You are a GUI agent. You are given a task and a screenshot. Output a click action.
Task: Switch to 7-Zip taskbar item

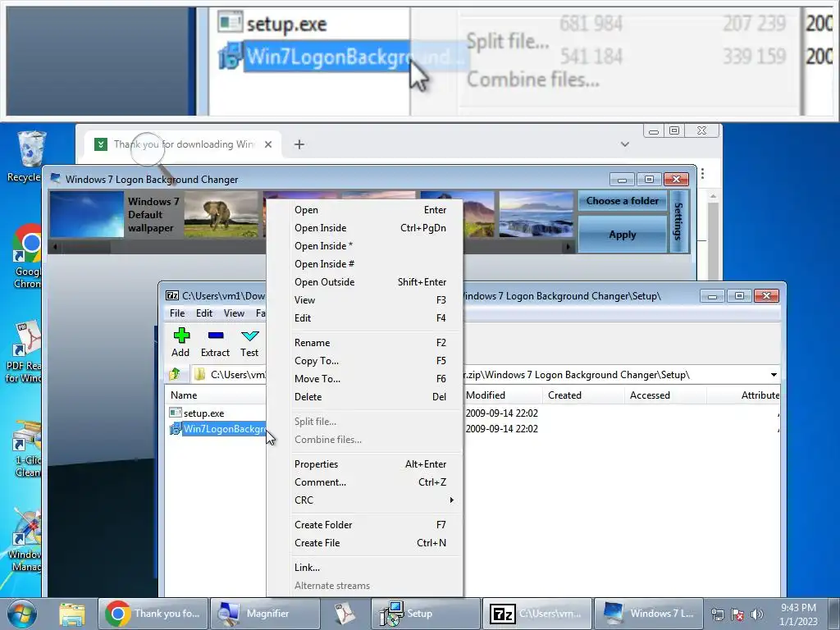(537, 614)
